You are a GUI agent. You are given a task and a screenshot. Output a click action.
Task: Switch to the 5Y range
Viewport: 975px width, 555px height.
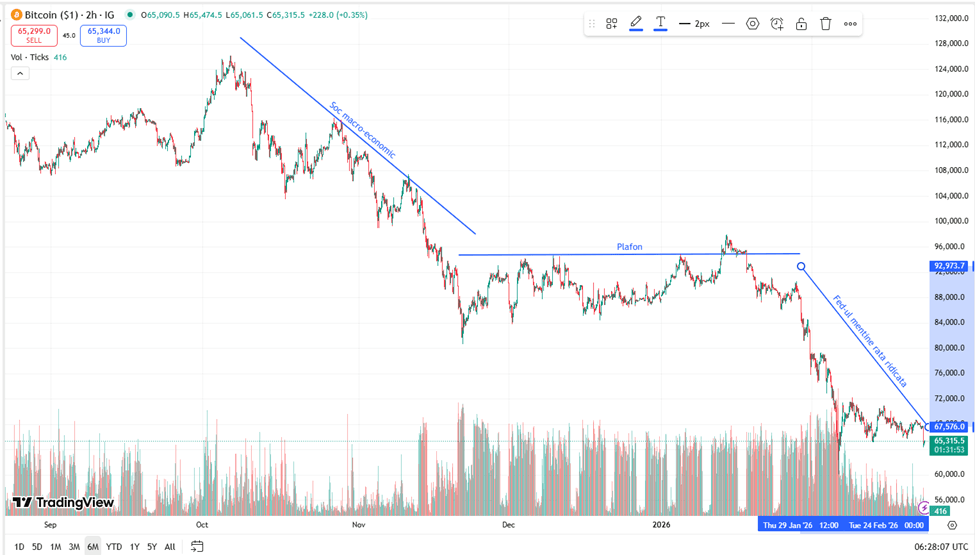pos(152,546)
